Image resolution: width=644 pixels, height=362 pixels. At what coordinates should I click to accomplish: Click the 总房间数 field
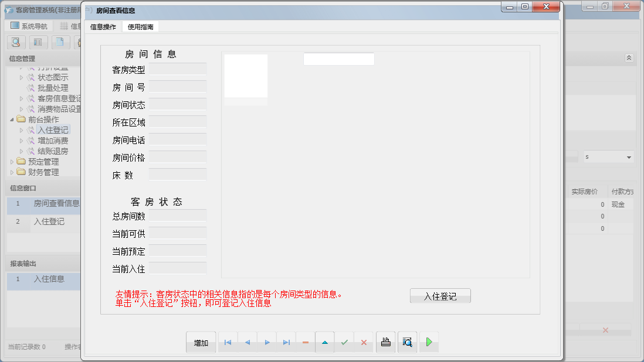[178, 216]
